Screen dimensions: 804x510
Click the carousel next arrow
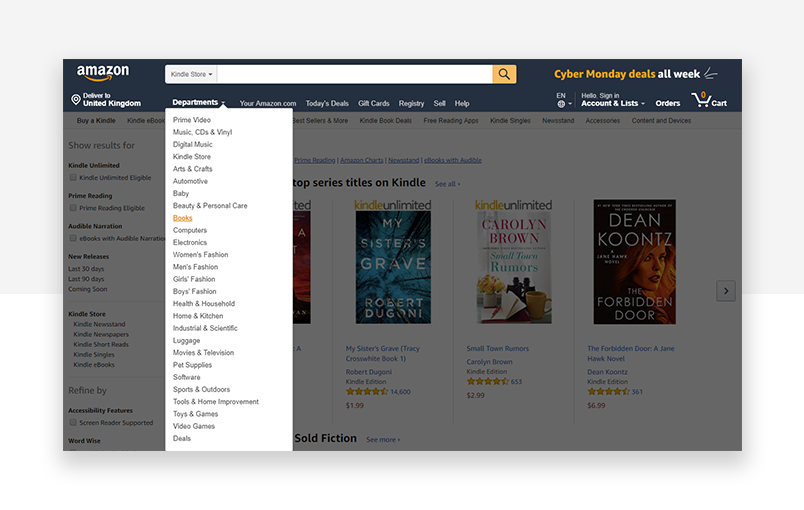coord(726,291)
